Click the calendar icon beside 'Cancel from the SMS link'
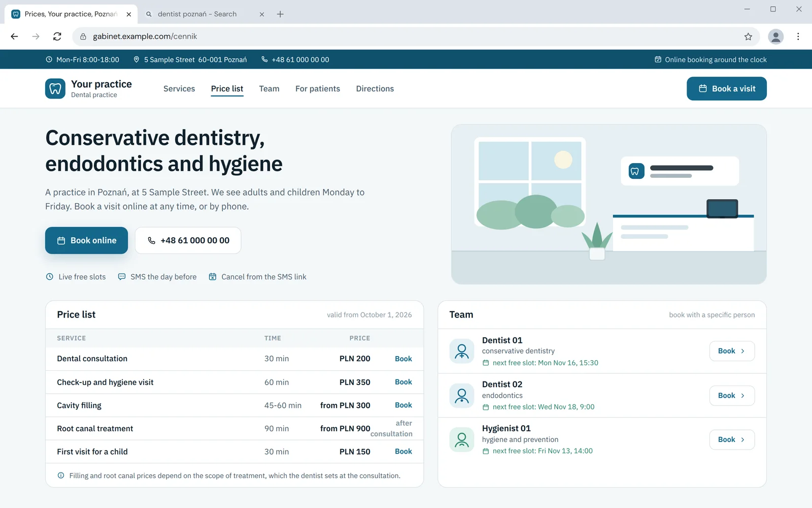812x508 pixels. click(213, 277)
